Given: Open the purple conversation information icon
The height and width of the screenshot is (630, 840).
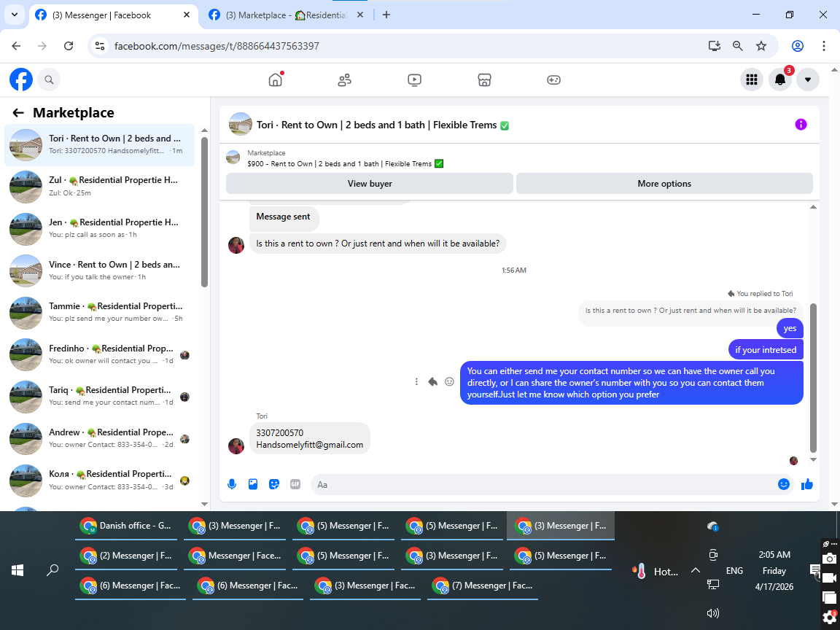Looking at the screenshot, I should (x=801, y=125).
